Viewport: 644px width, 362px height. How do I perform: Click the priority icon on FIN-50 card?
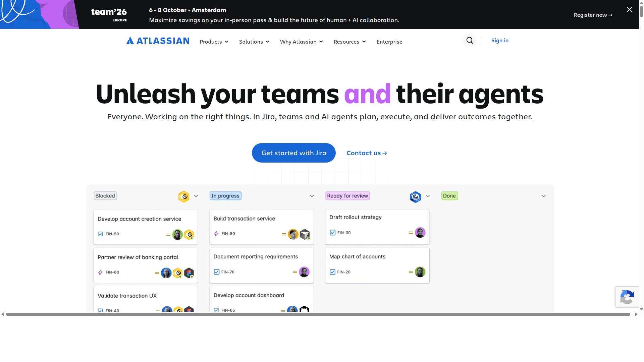point(168,235)
